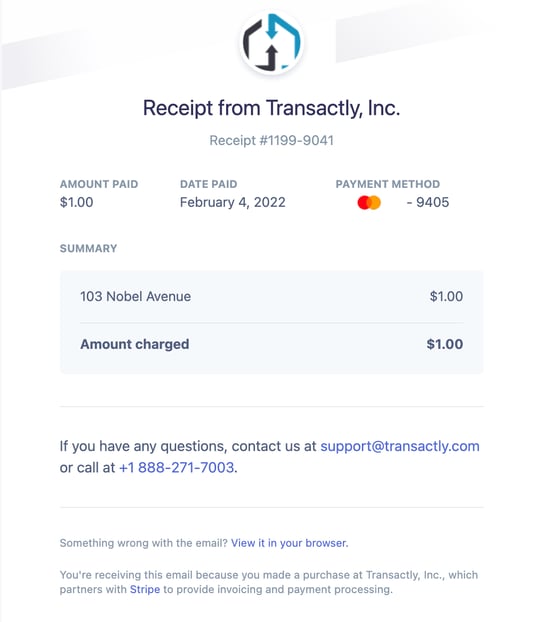
Task: Click the SUMMARY section heading
Action: tap(88, 248)
